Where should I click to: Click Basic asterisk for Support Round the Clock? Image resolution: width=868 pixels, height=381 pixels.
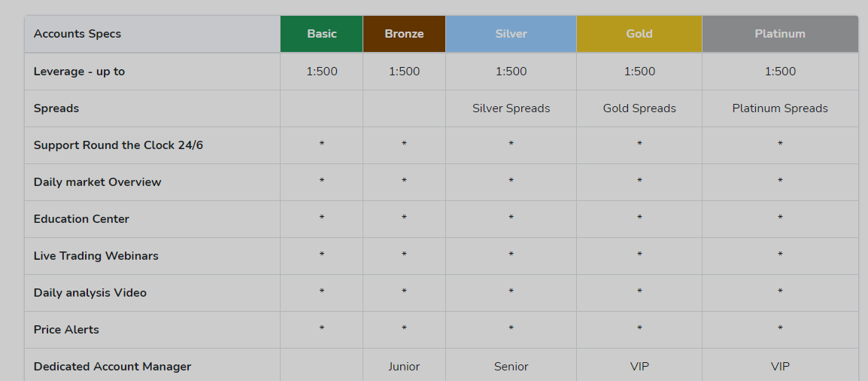[322, 145]
